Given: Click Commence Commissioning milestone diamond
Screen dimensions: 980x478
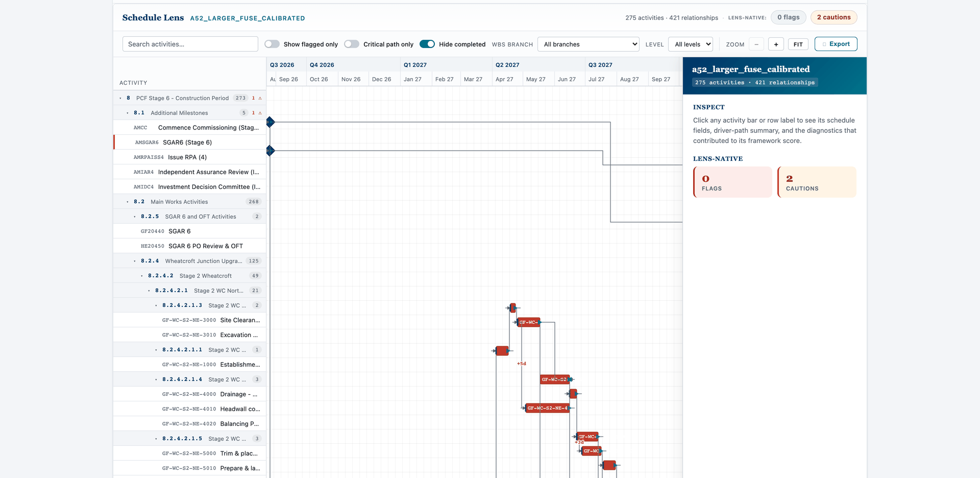Looking at the screenshot, I should pos(271,122).
